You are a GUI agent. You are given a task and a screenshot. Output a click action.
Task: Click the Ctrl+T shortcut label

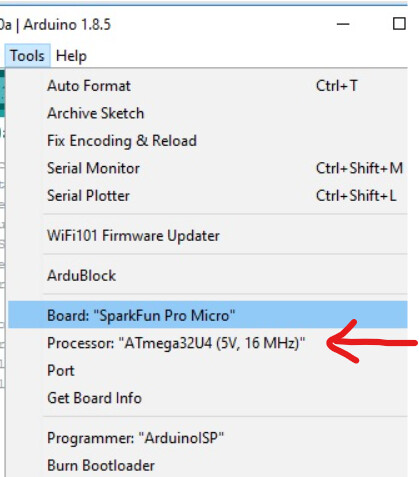point(337,86)
